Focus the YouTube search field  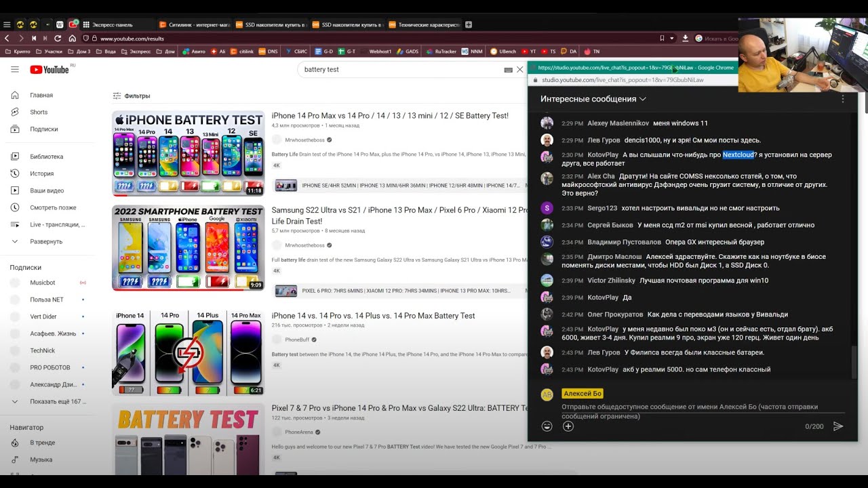[x=403, y=70]
